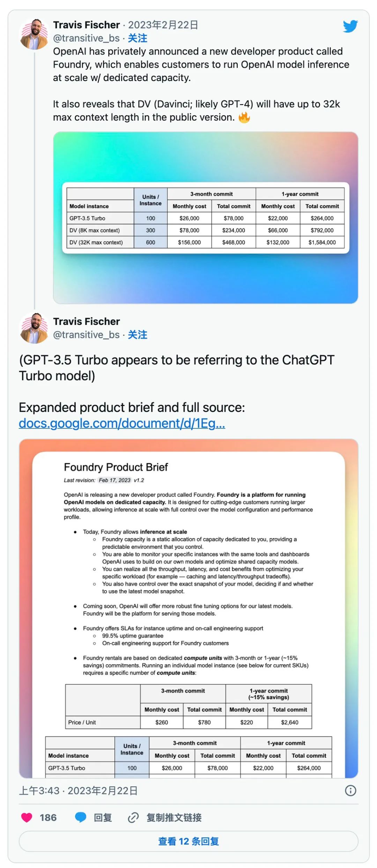Open the tweet info circle icon
This screenshot has height=868, width=377.
click(x=350, y=791)
